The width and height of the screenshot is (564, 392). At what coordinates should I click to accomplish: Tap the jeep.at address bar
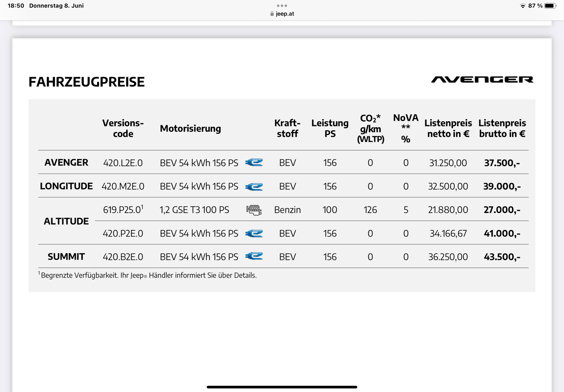coord(285,14)
